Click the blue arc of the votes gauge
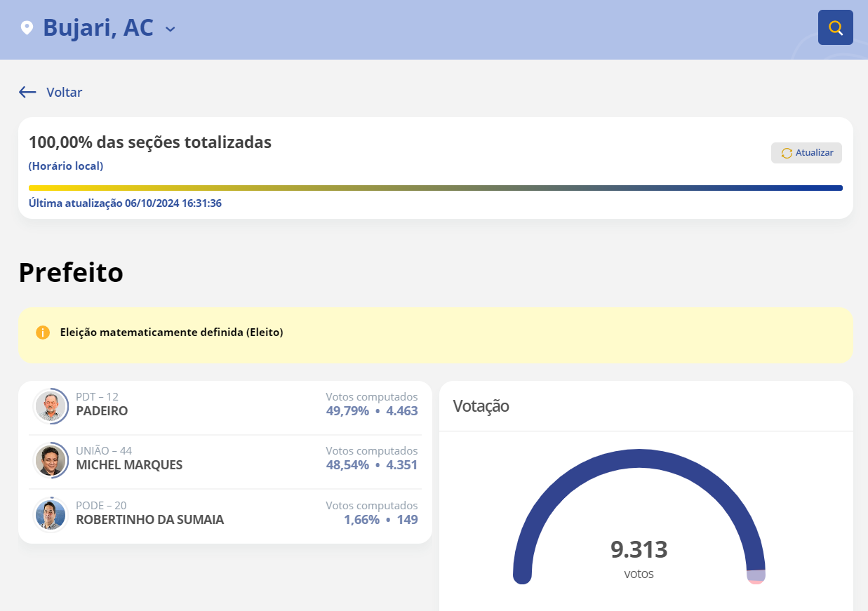 (639, 459)
